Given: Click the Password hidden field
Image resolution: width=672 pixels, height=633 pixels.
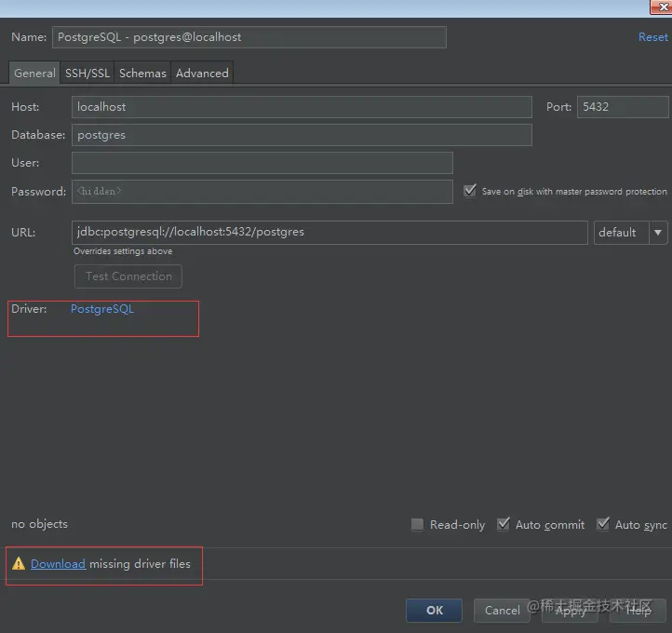Looking at the screenshot, I should click(262, 192).
